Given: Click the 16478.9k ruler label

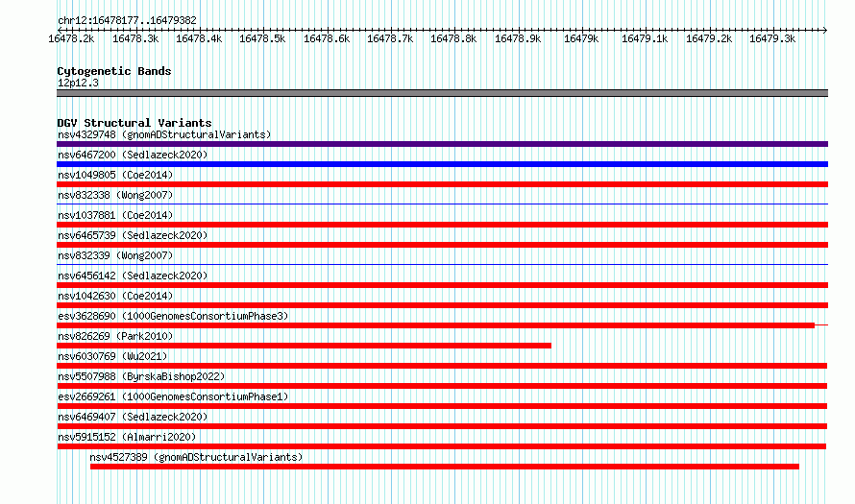Looking at the screenshot, I should [x=518, y=38].
